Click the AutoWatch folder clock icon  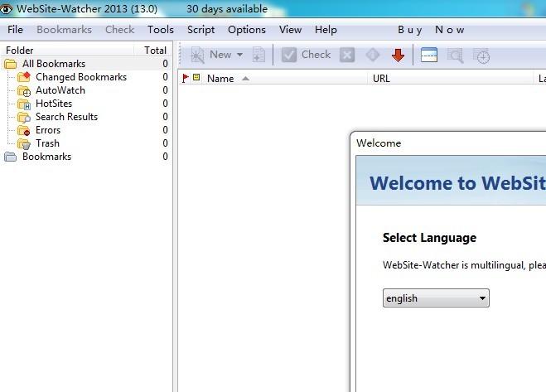(24, 90)
